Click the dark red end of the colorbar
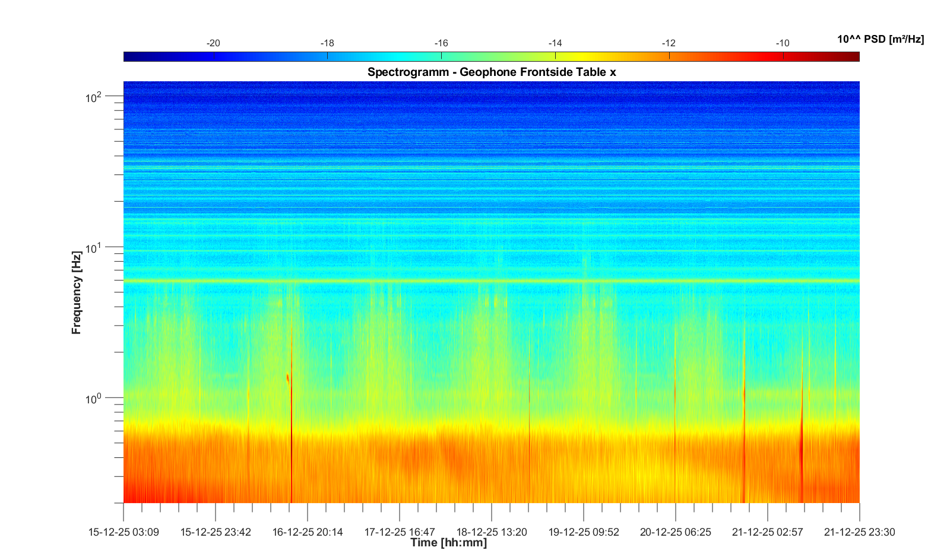This screenshot has height=560, width=950. pos(853,56)
